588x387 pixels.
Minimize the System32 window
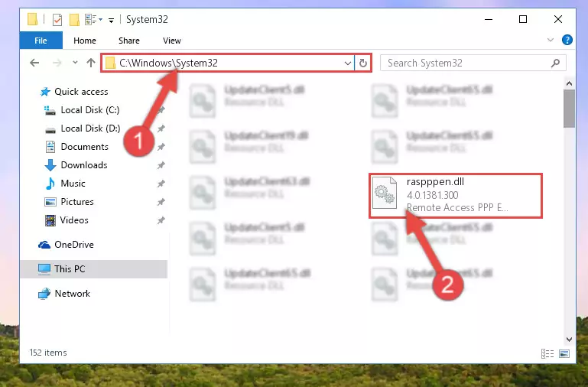[x=489, y=19]
